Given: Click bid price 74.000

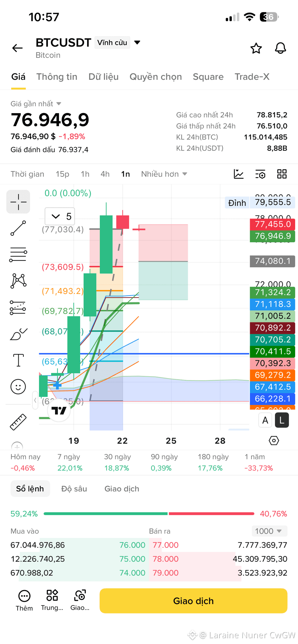Looking at the screenshot, I should tap(132, 573).
